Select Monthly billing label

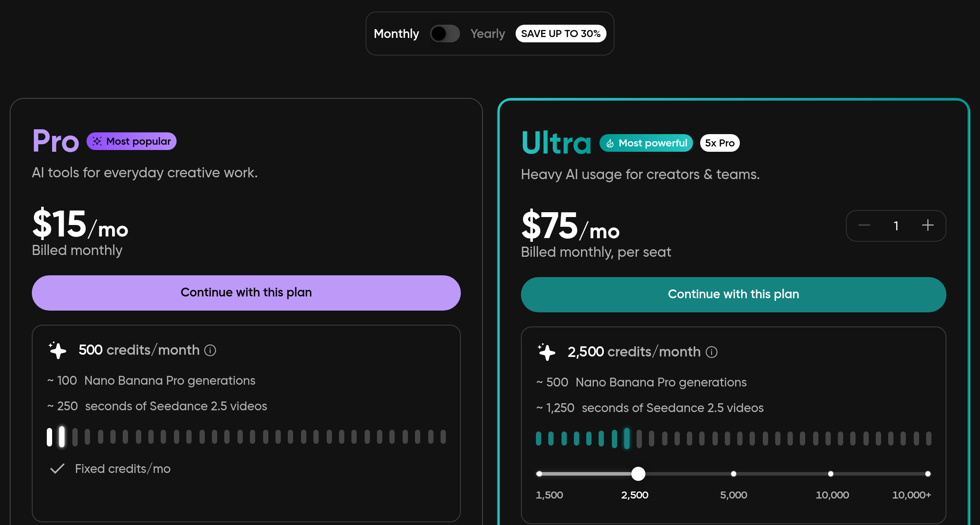[396, 34]
